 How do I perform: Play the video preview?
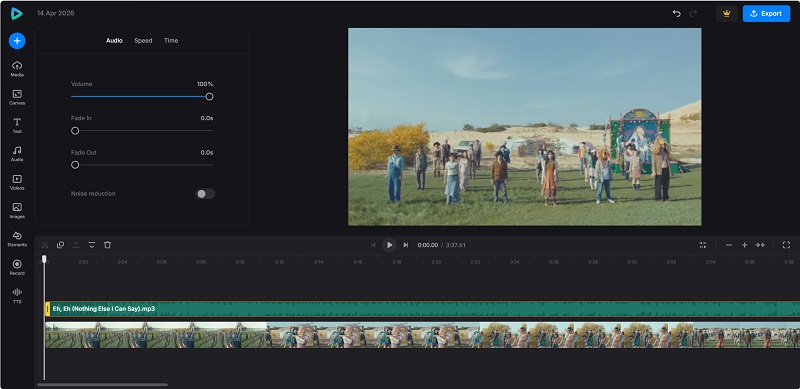coord(389,245)
